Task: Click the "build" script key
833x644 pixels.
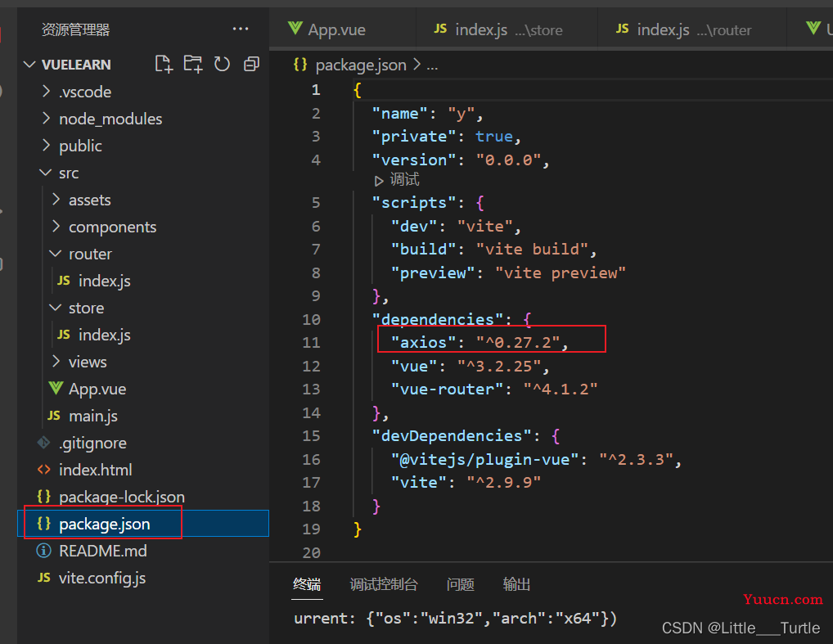Action: 423,250
